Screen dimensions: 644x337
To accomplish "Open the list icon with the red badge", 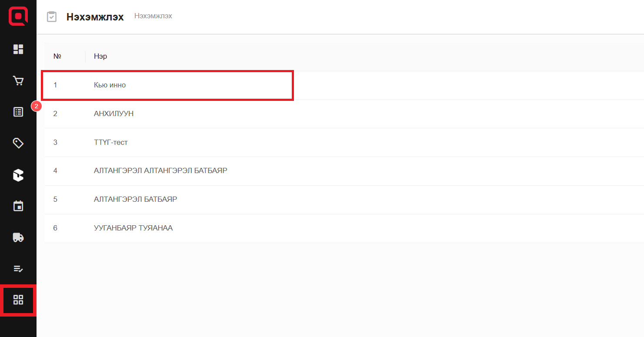I will [18, 112].
